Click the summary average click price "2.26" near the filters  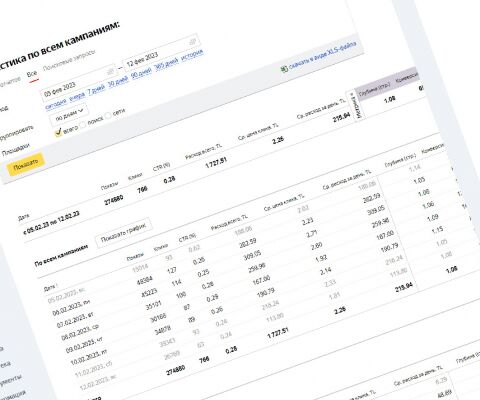278,140
